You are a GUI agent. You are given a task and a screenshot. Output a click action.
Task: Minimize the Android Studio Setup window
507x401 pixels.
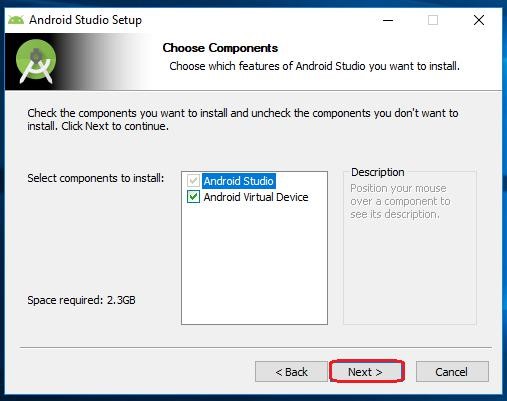(388, 20)
